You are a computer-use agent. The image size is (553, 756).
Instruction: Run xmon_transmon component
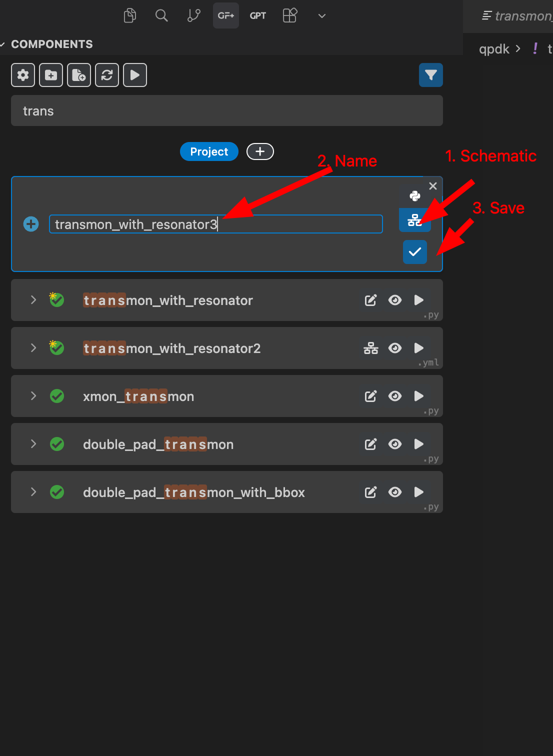click(x=419, y=396)
